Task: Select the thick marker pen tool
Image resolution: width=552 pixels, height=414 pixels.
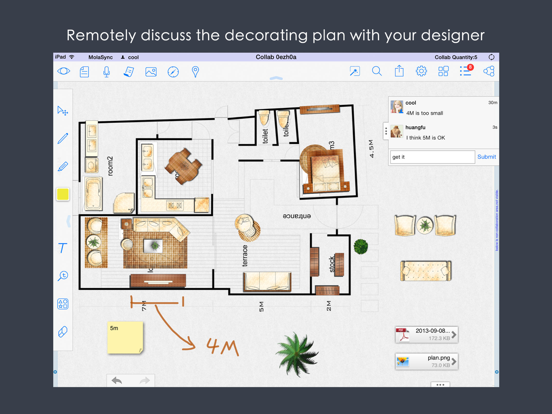Action: tap(63, 166)
